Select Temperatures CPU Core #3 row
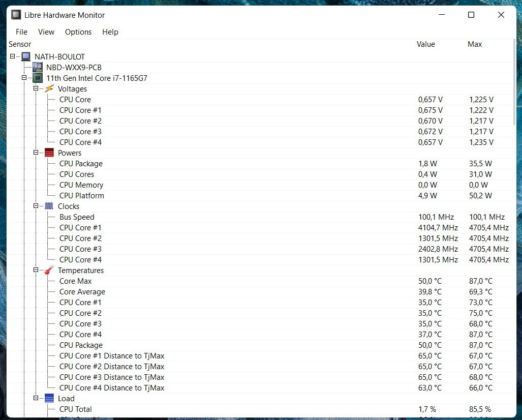522x420 pixels. (x=260, y=324)
